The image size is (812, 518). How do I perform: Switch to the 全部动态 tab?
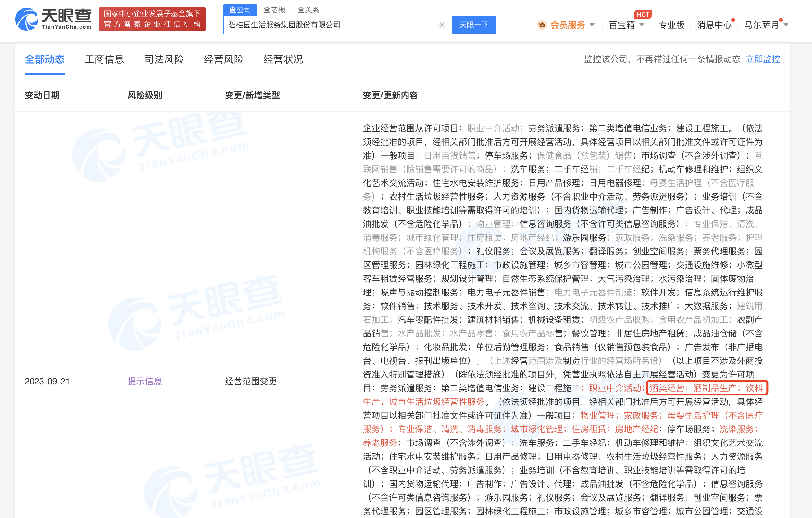coord(44,59)
